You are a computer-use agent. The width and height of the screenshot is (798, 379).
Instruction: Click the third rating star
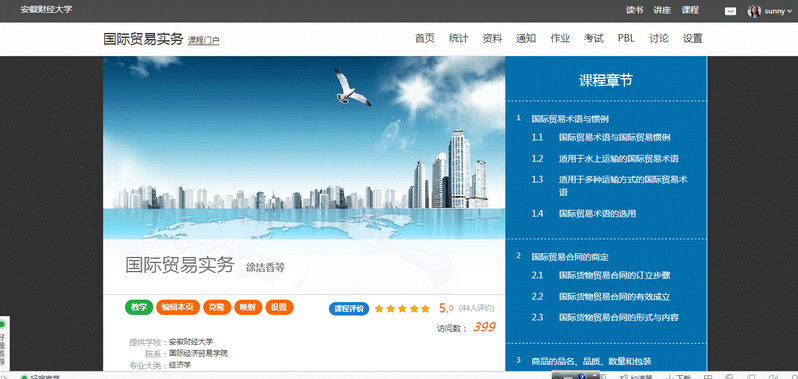point(403,308)
